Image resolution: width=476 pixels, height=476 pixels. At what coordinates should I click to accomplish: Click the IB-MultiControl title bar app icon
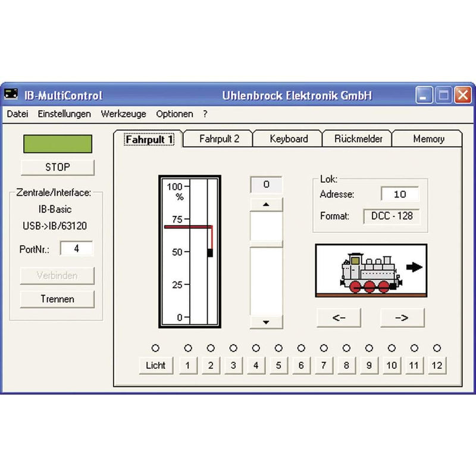(11, 95)
